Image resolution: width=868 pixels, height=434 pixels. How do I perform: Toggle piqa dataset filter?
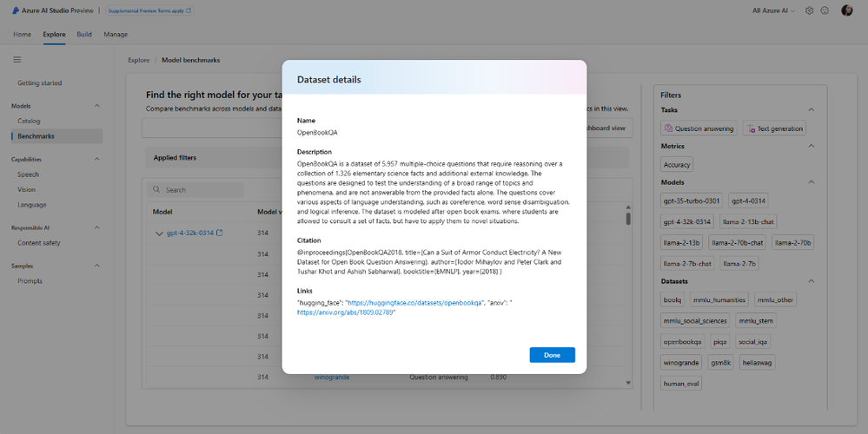click(720, 342)
